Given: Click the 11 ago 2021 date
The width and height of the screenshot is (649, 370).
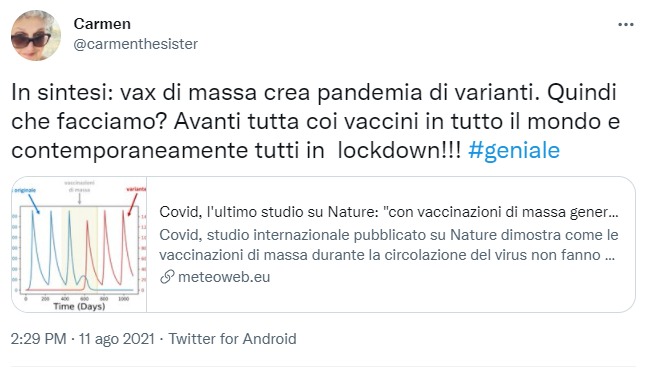Looking at the screenshot, I should pos(117,339).
